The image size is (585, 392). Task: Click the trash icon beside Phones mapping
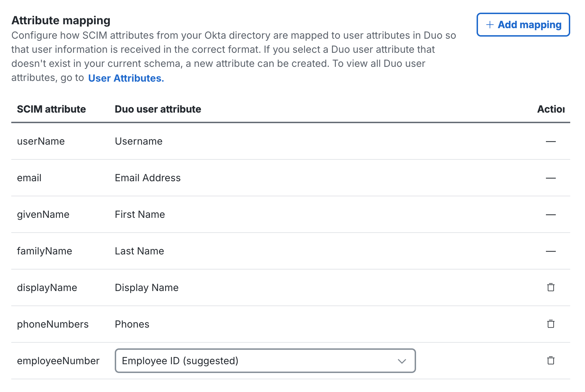[551, 324]
